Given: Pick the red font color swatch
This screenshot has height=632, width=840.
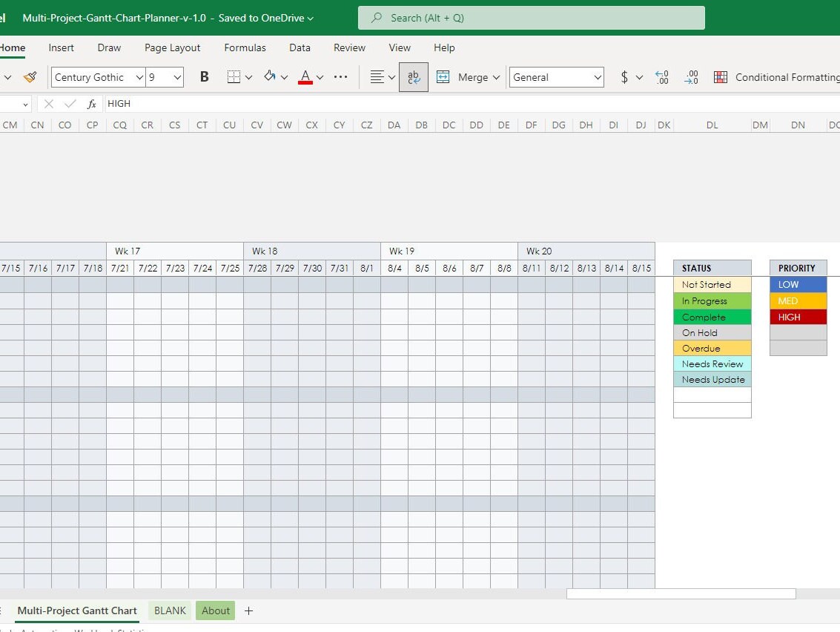Looking at the screenshot, I should click(x=305, y=82).
